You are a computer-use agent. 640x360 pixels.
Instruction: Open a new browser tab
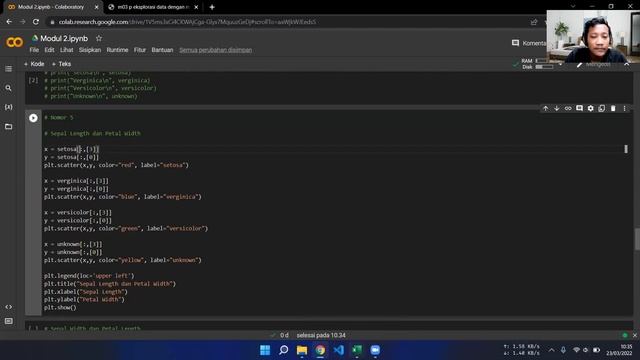pos(212,7)
